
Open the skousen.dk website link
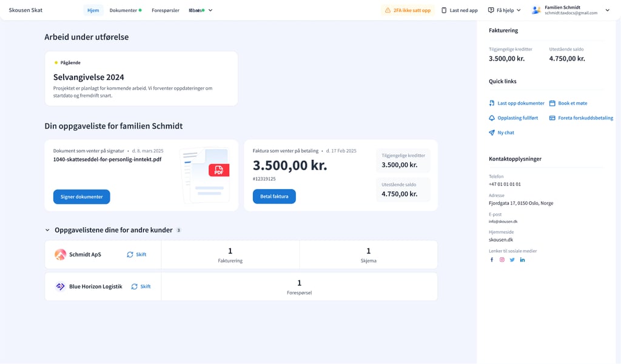coord(501,240)
